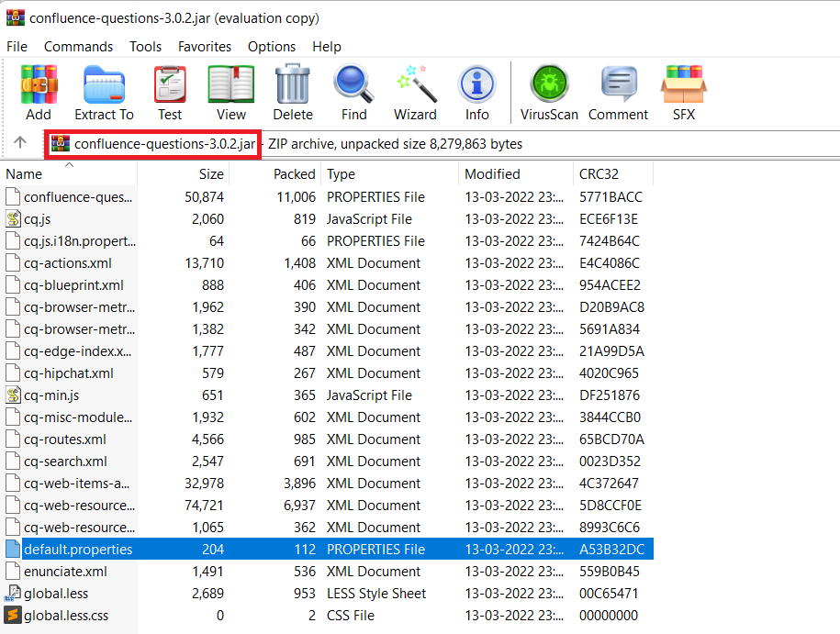Sort by the Size column header
840x634 pixels.
tap(184, 174)
